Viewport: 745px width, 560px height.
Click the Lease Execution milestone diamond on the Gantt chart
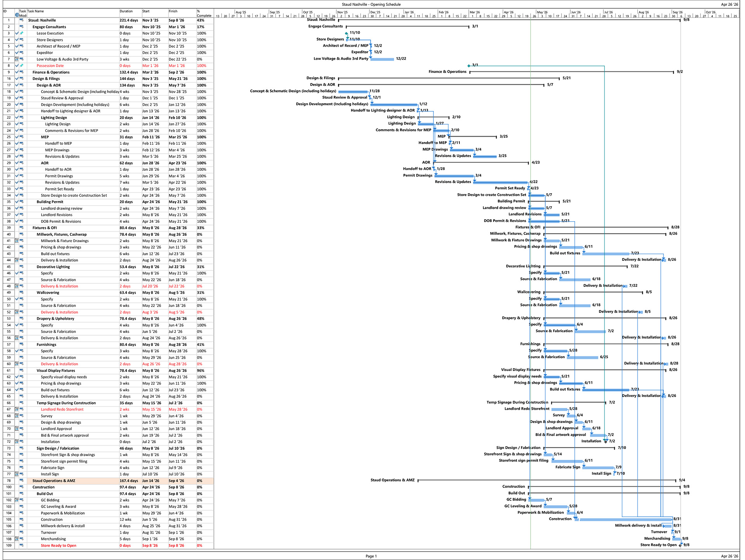click(347, 33)
